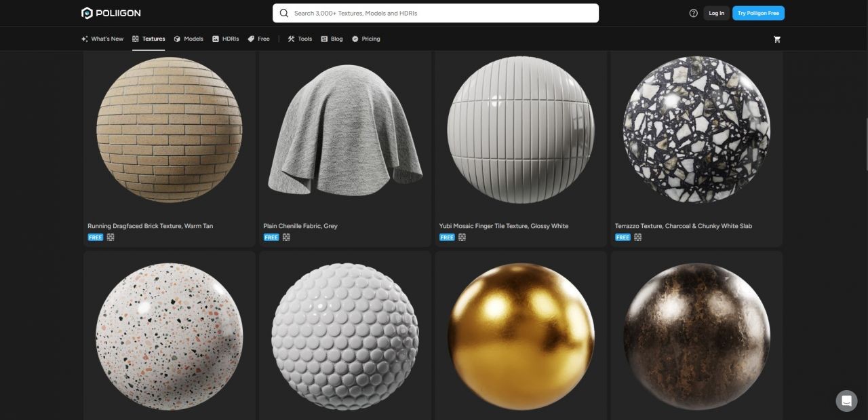Open the help question mark icon

click(693, 13)
